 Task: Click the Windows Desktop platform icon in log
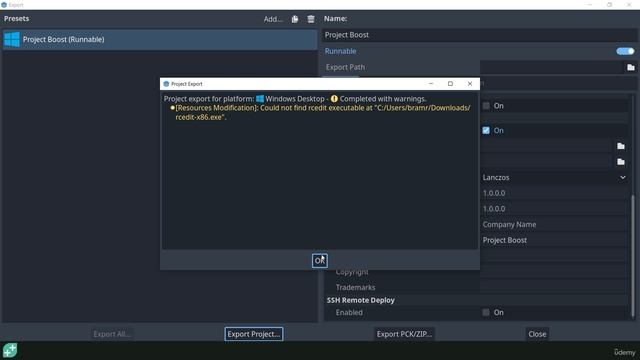(x=260, y=99)
